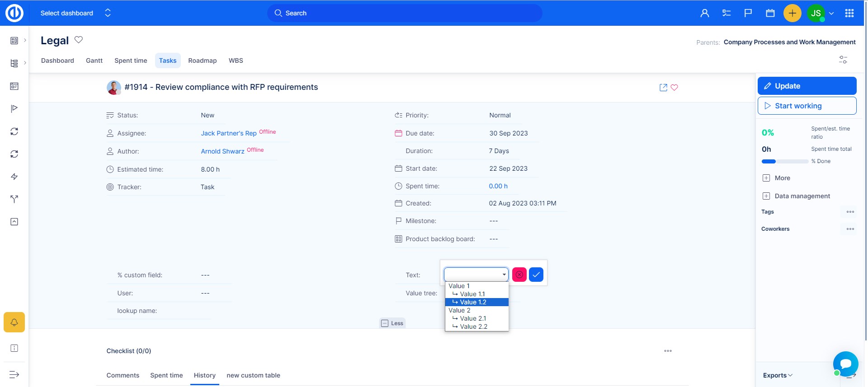Viewport: 868px width, 387px height.
Task: Click the Search input field
Action: click(405, 13)
